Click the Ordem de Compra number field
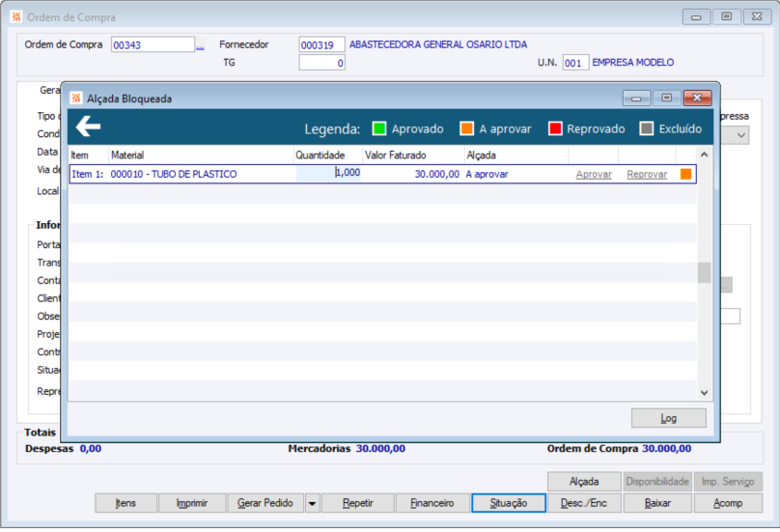 coord(153,44)
